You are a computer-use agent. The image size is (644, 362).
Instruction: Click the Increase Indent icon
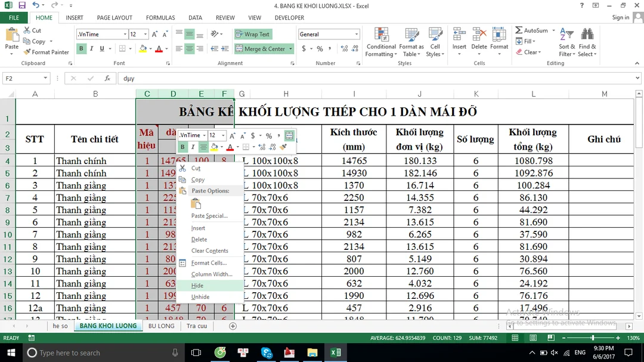(225, 48)
